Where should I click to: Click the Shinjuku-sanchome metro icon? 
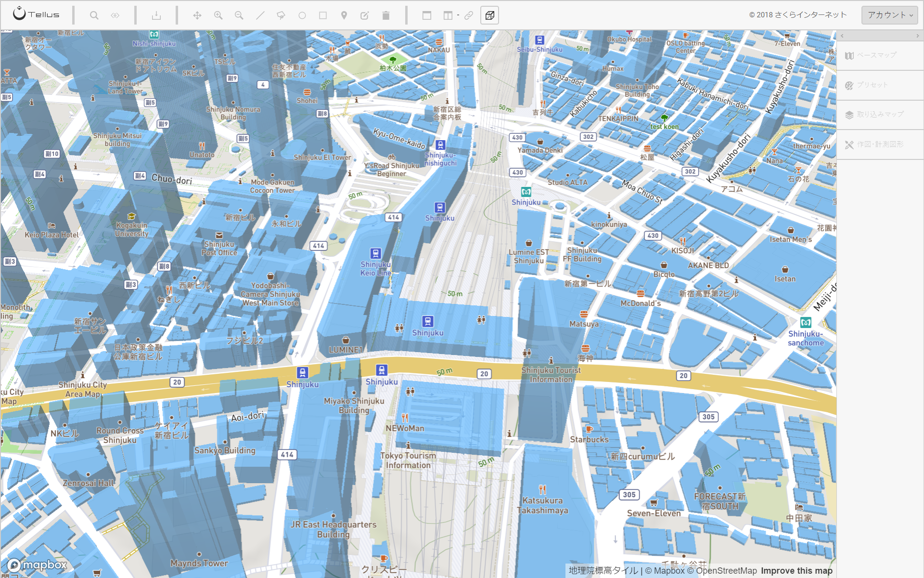click(x=806, y=322)
